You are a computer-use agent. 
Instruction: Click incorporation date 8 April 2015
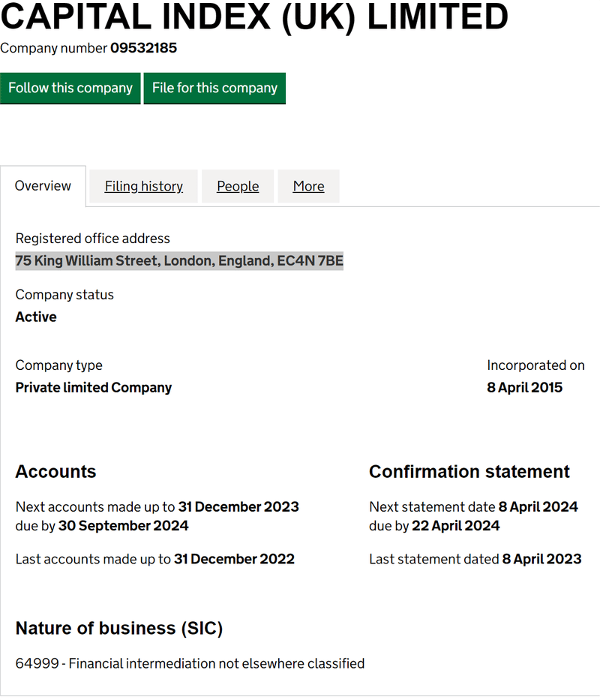[x=524, y=387]
